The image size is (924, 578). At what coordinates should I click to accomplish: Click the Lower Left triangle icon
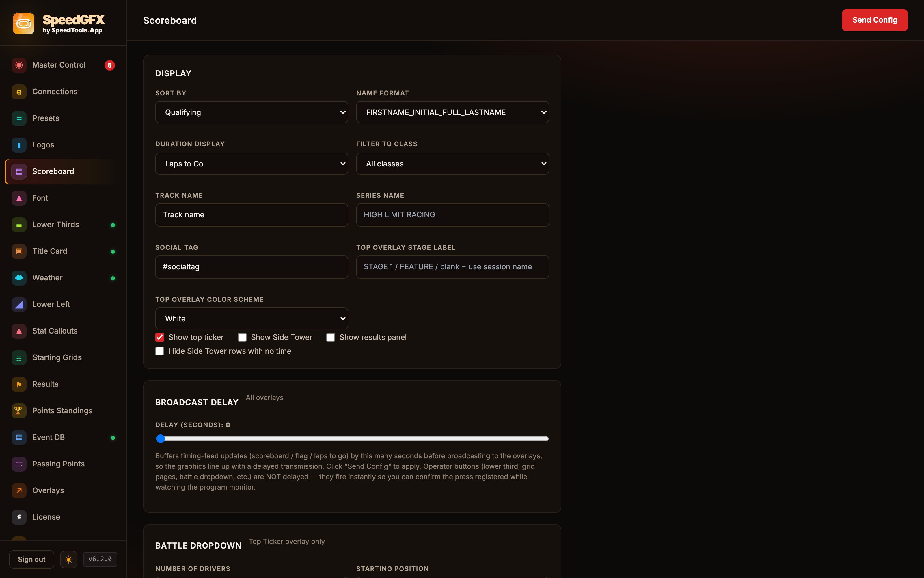(19, 304)
